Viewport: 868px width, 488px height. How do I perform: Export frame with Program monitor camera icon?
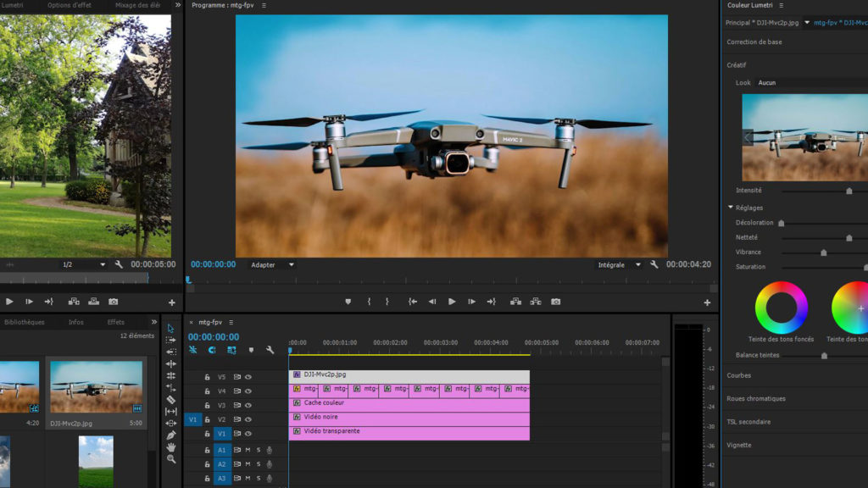(556, 302)
